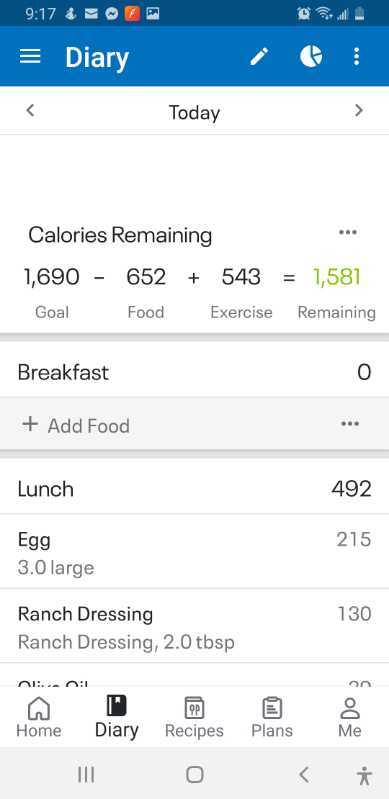Switch to the Home tab
Viewport: 389px width, 799px height.
pyautogui.click(x=39, y=717)
